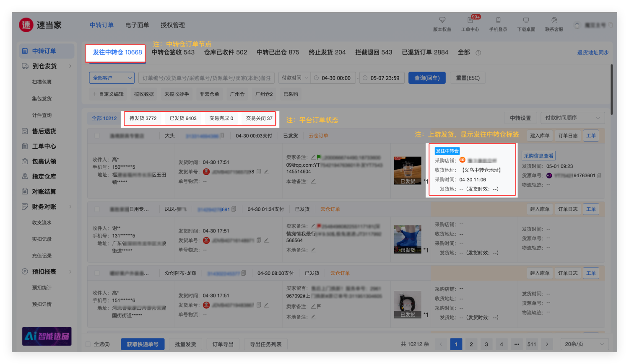Open 联系客服 headset icon
Viewport: 629px width, 364px height.
[554, 20]
